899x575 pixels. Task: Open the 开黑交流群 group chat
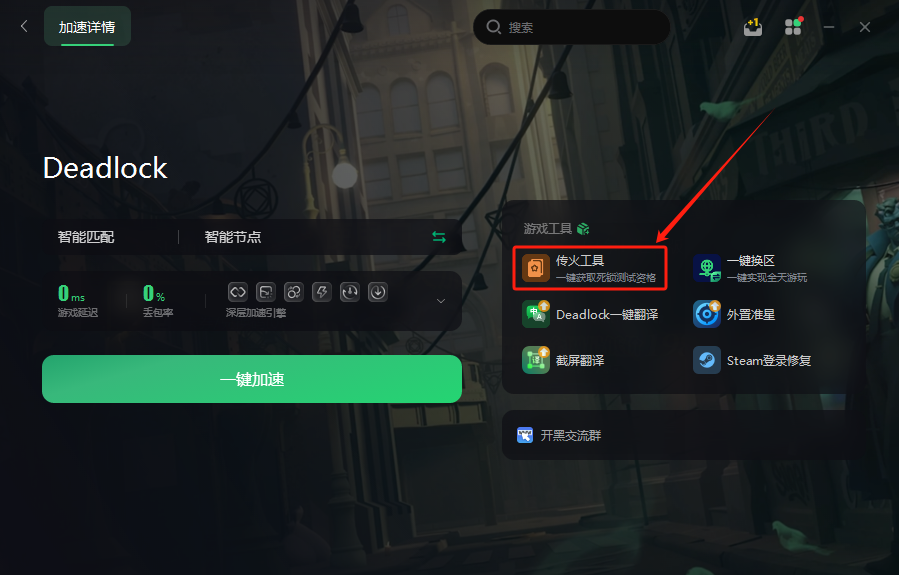coord(559,435)
